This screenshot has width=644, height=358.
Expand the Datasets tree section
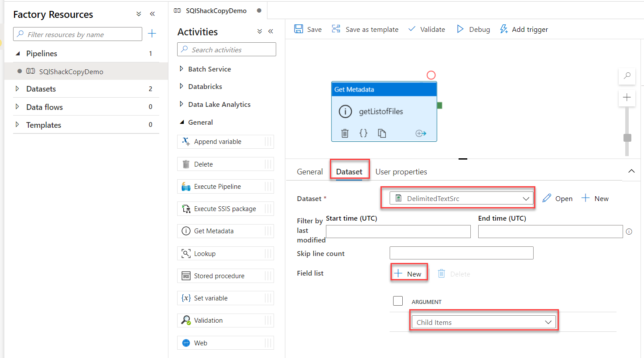[17, 89]
